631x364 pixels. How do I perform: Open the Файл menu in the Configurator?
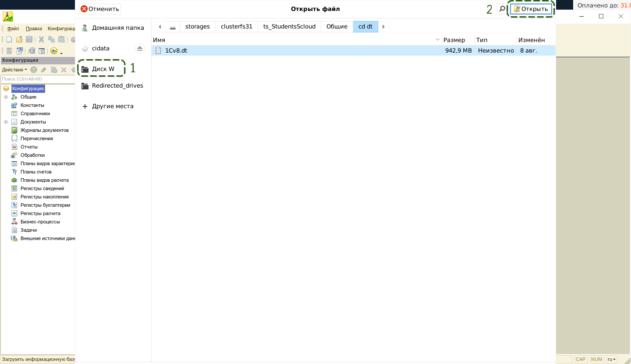coord(13,28)
